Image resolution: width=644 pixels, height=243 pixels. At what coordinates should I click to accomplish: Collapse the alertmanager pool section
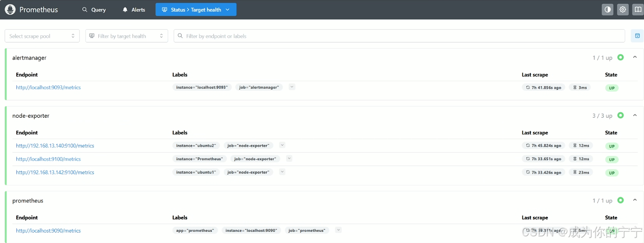pyautogui.click(x=635, y=57)
